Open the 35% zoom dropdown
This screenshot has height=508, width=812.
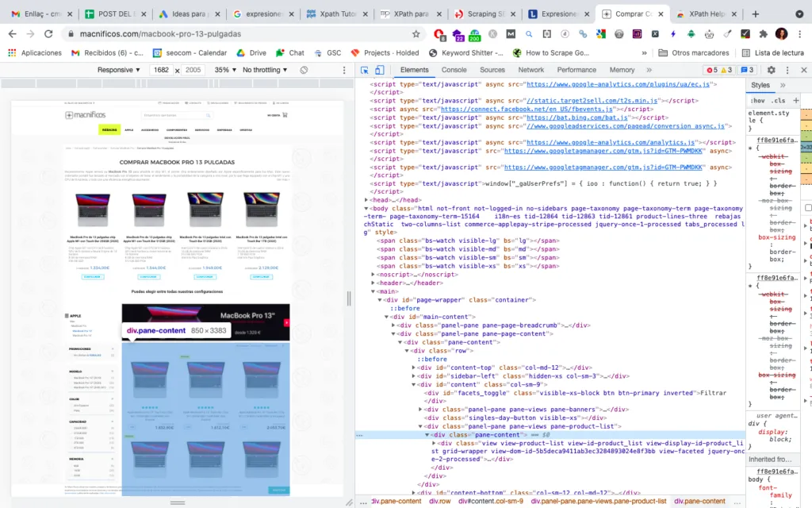click(225, 70)
